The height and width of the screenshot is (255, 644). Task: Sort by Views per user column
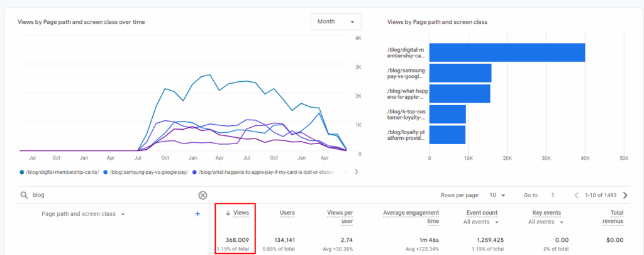[x=340, y=217]
